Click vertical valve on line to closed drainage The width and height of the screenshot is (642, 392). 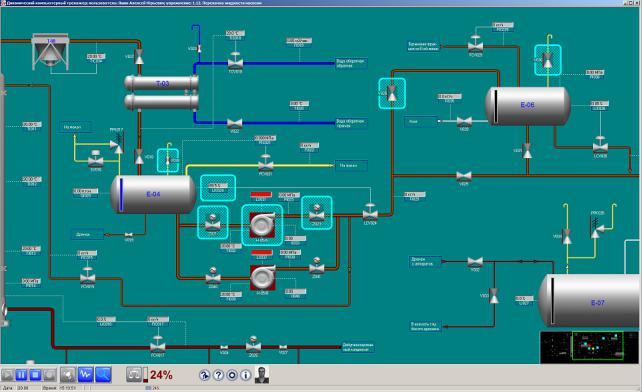[494, 295]
